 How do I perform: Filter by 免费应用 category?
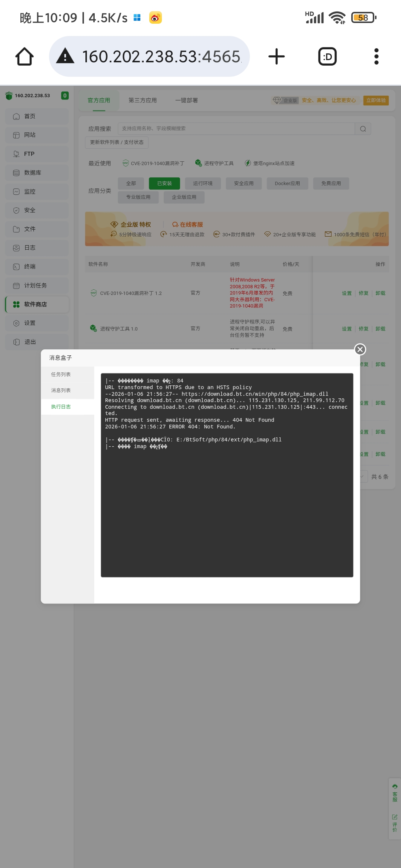331,184
